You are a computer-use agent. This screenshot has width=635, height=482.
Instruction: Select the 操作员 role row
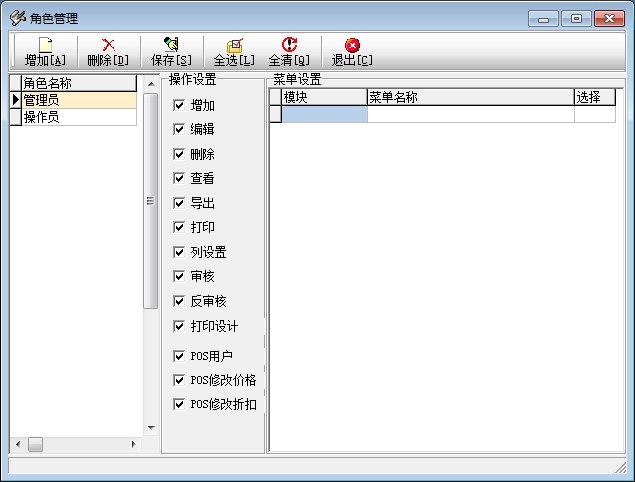click(x=78, y=117)
